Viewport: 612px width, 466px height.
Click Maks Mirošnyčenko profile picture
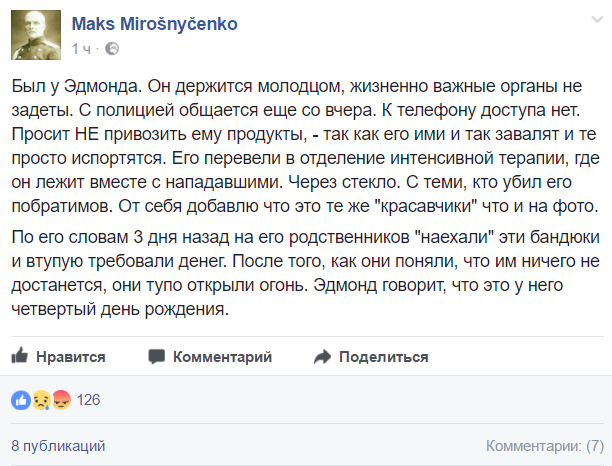click(x=36, y=35)
